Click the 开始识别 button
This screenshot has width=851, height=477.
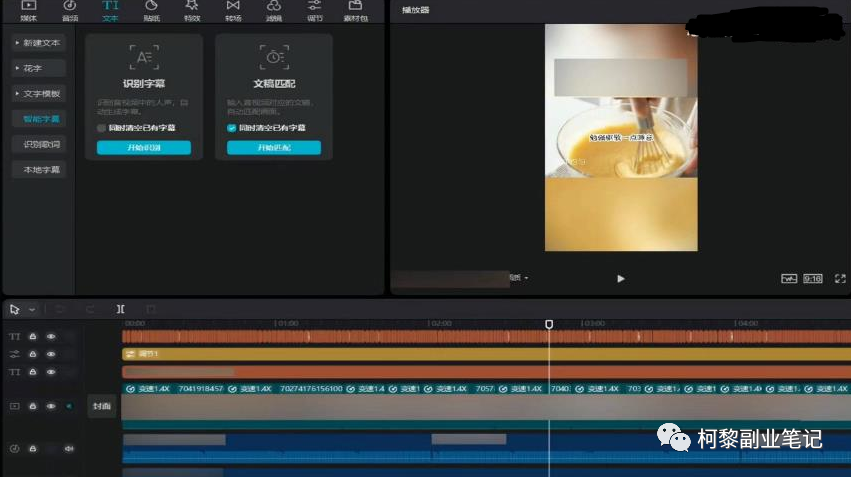pyautogui.click(x=143, y=148)
